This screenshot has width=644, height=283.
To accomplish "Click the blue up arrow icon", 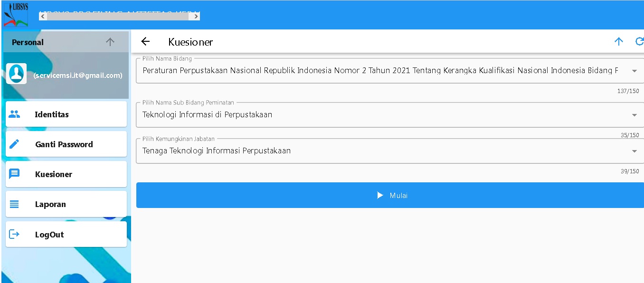I will pyautogui.click(x=618, y=42).
